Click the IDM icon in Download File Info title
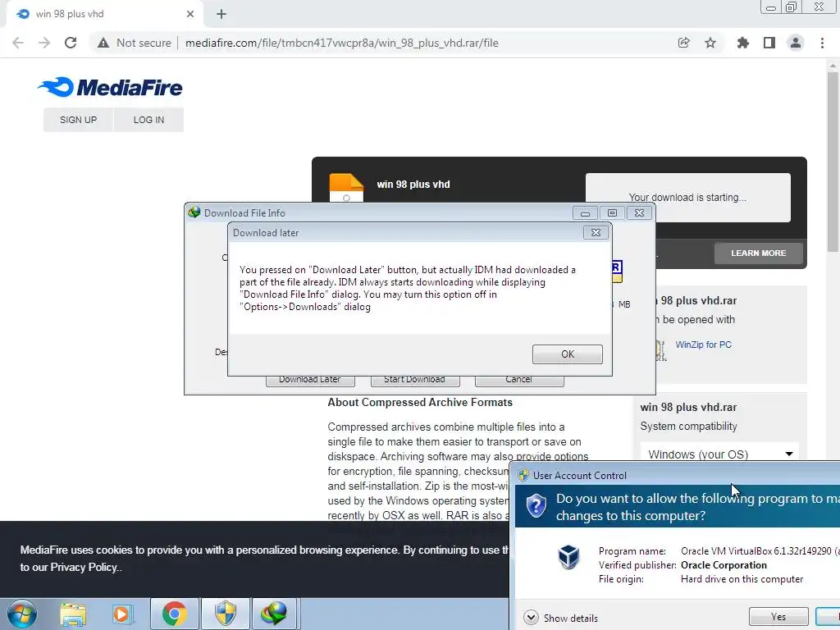 tap(194, 212)
